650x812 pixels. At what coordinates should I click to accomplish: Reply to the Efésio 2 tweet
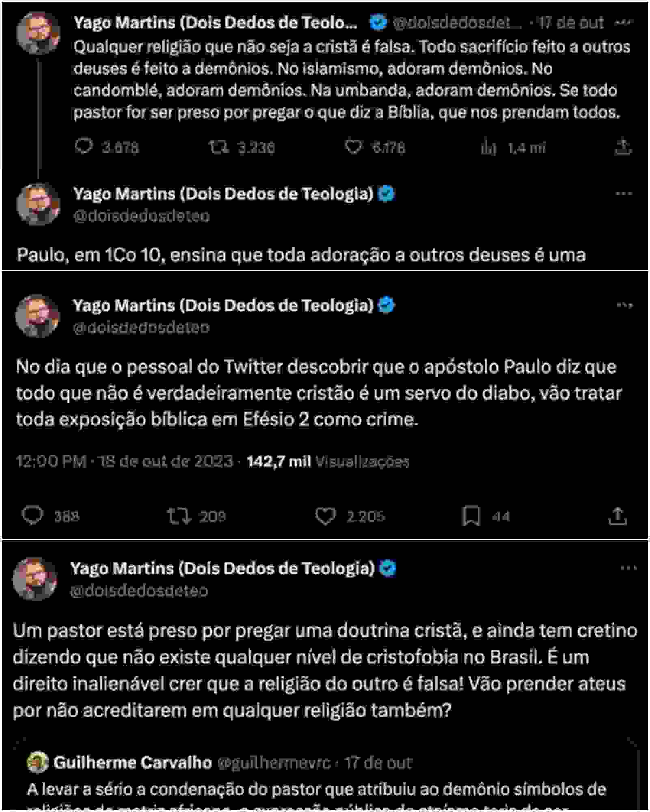(32, 516)
